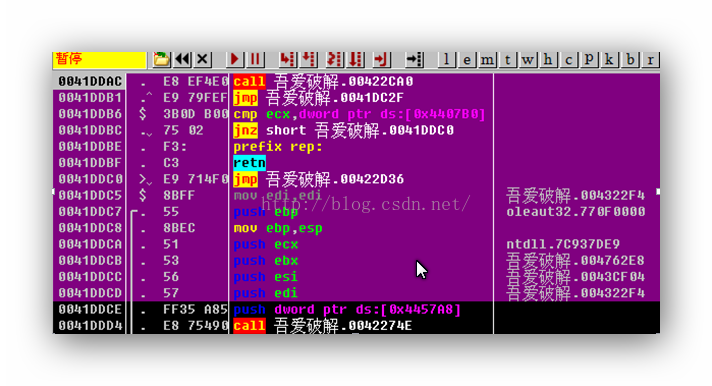Click 'push edi' instruction
712x386 pixels.
point(266,293)
